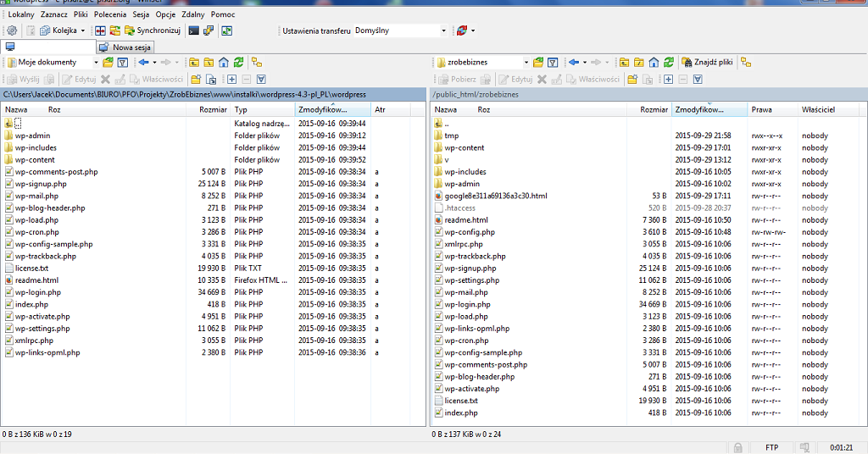868x454 pixels.
Task: Go to parent directory in the remote panel
Action: click(x=624, y=63)
